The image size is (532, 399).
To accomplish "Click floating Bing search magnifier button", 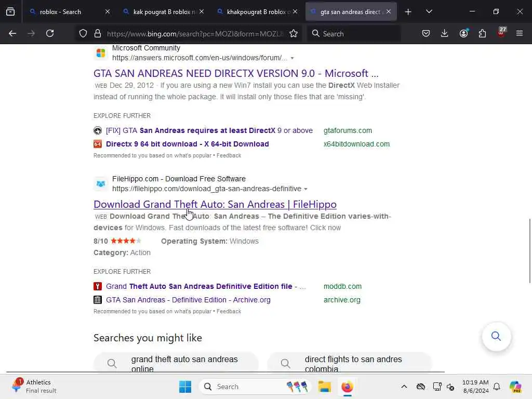I will (x=496, y=336).
